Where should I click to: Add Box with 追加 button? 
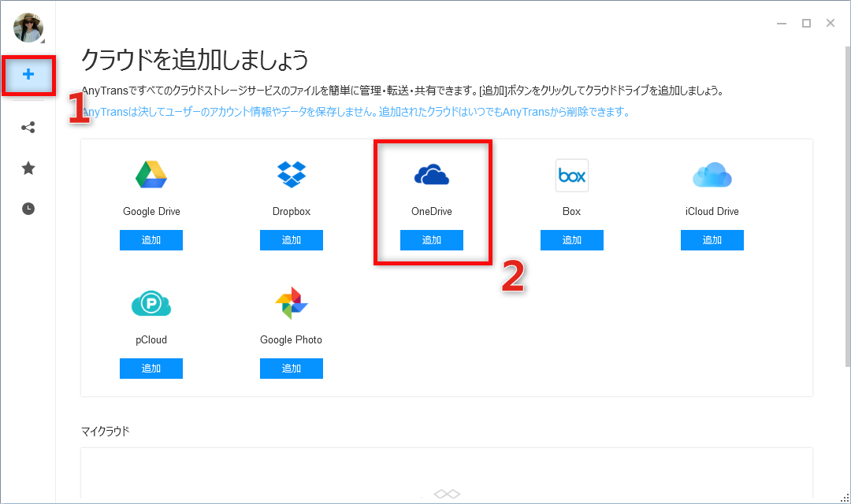coord(571,239)
